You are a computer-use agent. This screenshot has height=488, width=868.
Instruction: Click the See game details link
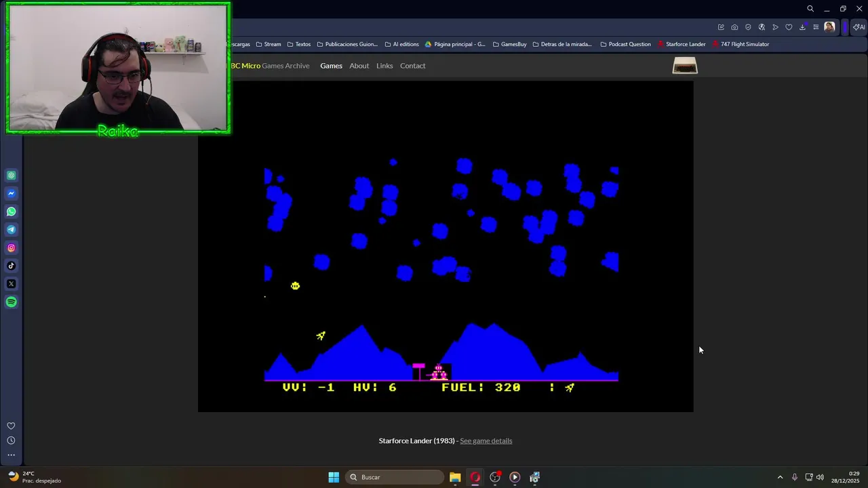(x=486, y=441)
